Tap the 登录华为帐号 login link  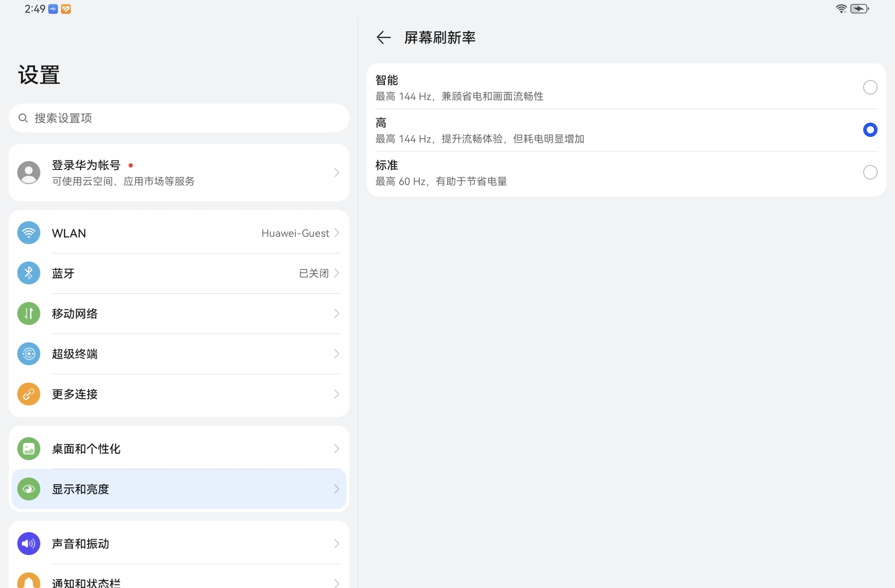pyautogui.click(x=86, y=165)
